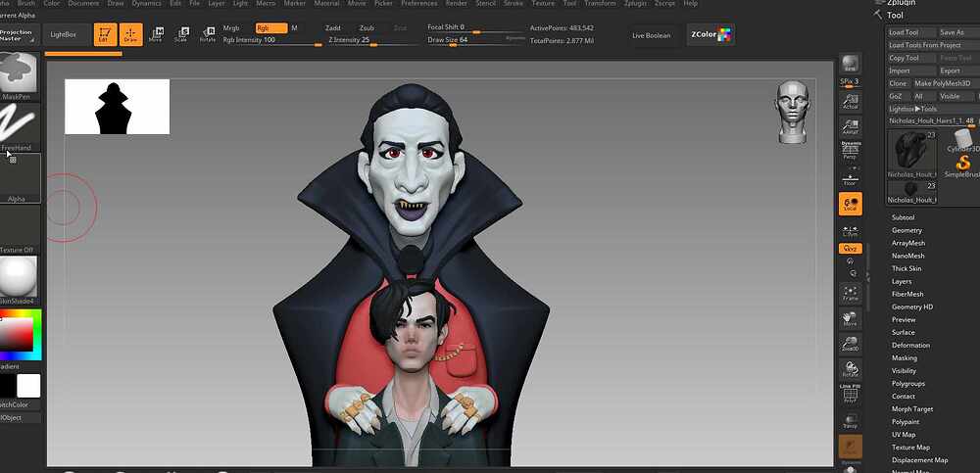Enable Zsub sculpt mode
Viewport: 980px width, 473px height.
367,28
